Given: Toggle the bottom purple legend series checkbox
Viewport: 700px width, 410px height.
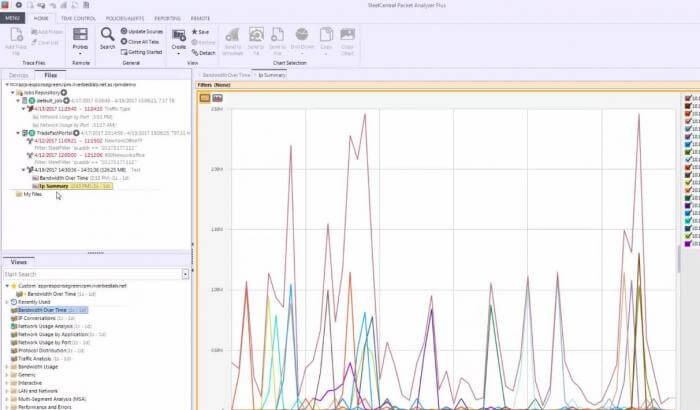Looking at the screenshot, I should coord(688,243).
